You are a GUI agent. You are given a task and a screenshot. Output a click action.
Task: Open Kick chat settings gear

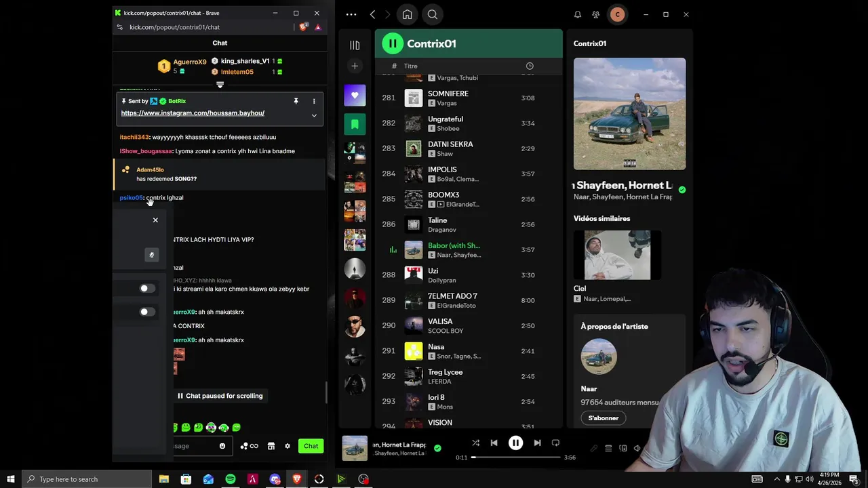(x=288, y=446)
